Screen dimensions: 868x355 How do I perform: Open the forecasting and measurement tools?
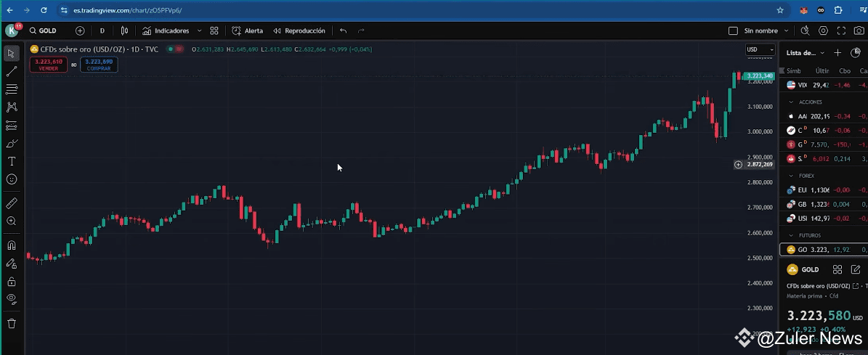pyautogui.click(x=11, y=126)
